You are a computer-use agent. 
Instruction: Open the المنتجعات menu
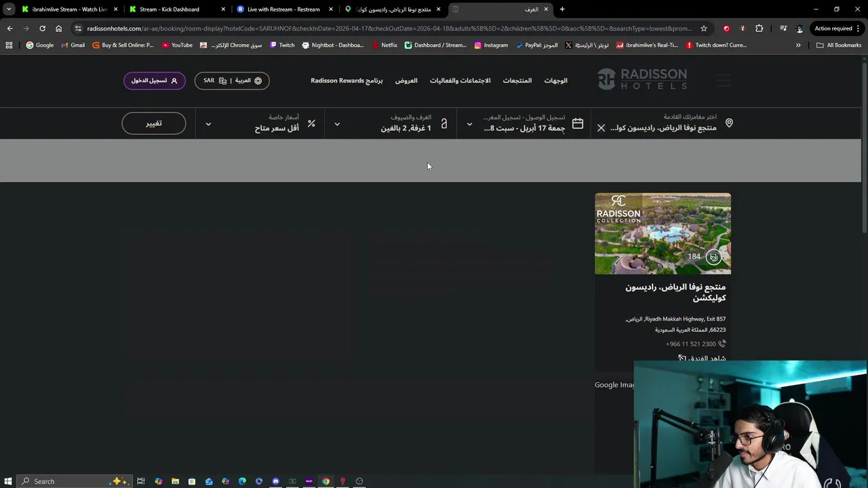517,81
